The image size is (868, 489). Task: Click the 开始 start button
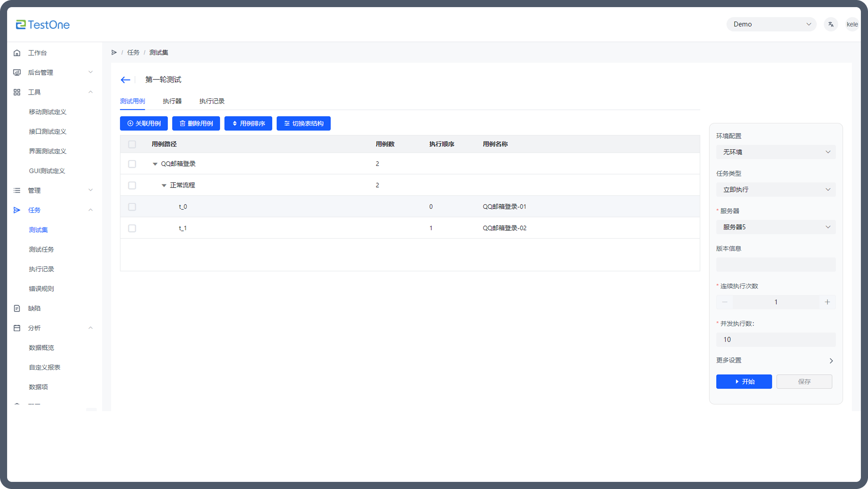(744, 382)
